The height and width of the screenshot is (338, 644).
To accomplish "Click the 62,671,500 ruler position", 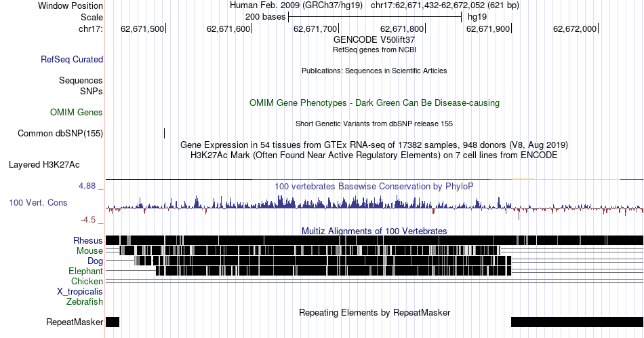I will 142,29.
